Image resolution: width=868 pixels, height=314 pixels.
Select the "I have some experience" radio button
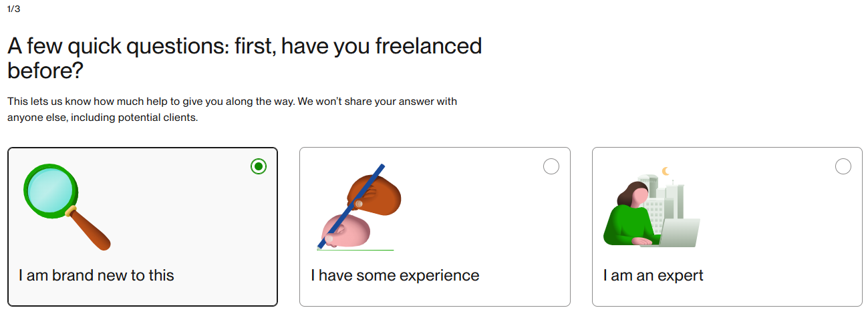(x=551, y=166)
